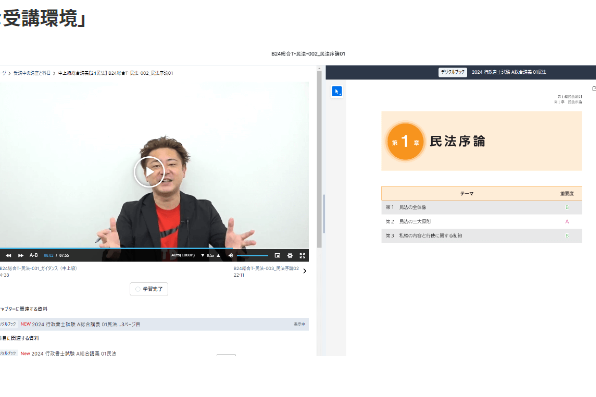Open highlighted 2024 行政書士試験 A総合講義 material row
Image resolution: width=596 pixels, height=397 pixels.
point(154,324)
